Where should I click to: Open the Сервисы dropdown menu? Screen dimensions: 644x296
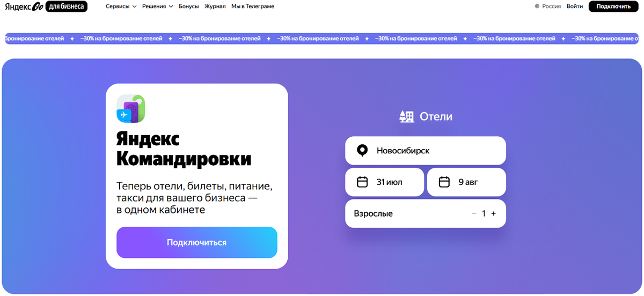(x=121, y=6)
